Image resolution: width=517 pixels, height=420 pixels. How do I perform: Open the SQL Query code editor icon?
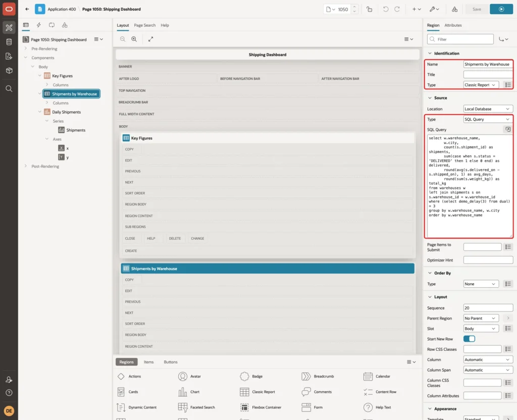[x=507, y=130]
